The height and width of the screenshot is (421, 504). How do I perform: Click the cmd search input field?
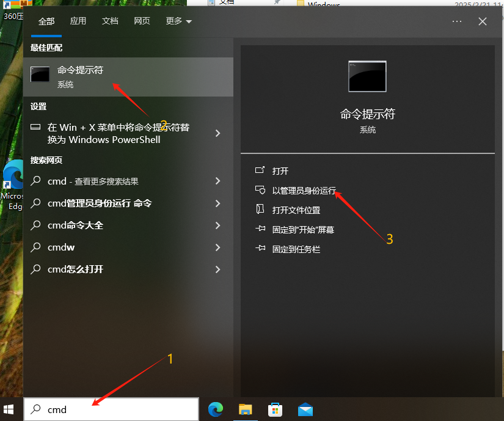tap(111, 409)
